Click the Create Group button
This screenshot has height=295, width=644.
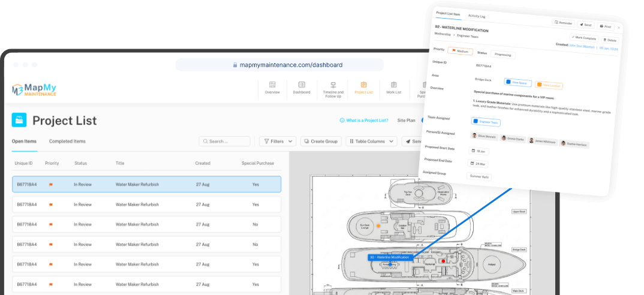click(321, 142)
